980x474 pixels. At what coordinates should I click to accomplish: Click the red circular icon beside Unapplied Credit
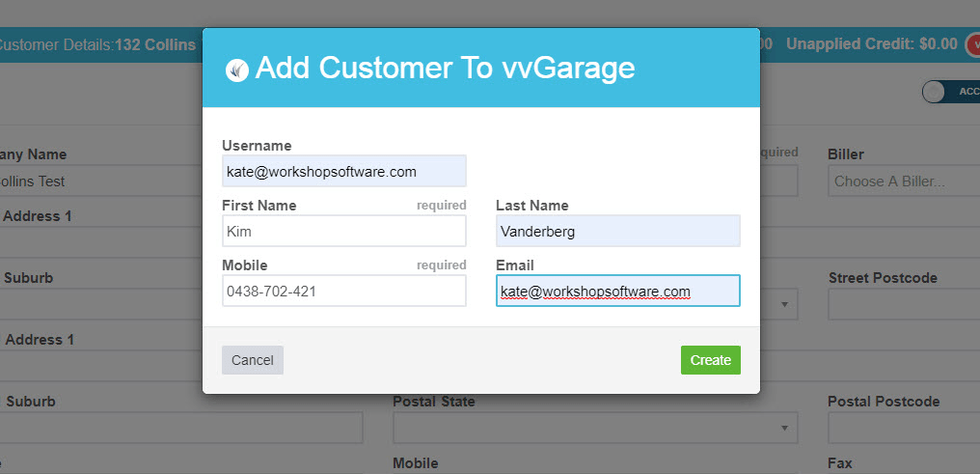[x=972, y=44]
